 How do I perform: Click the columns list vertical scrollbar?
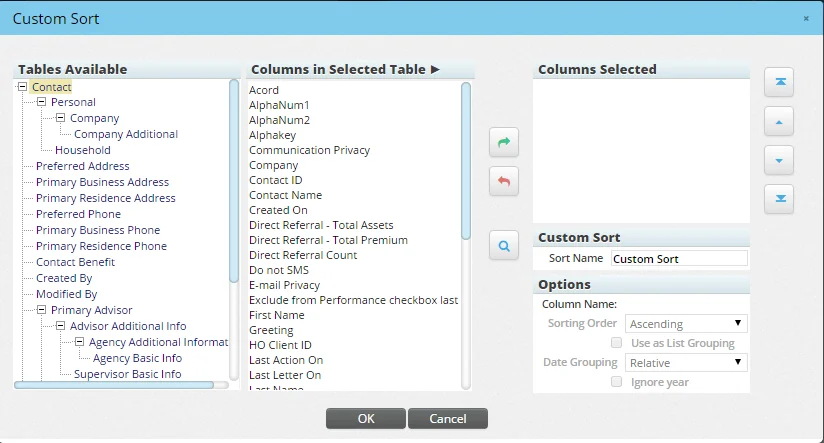coord(466,160)
